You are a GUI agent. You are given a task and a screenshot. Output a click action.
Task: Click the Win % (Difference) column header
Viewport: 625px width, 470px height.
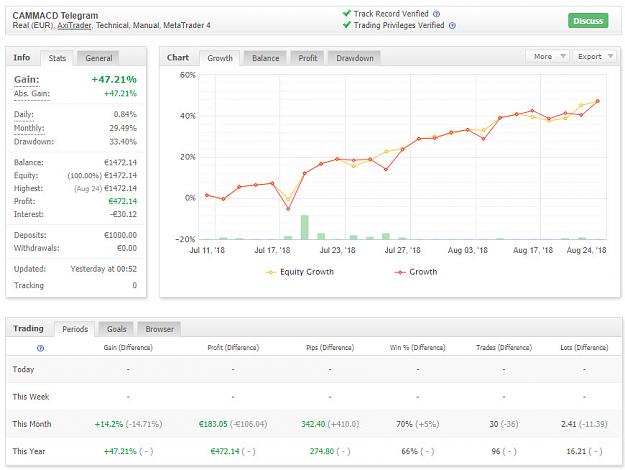coord(417,348)
